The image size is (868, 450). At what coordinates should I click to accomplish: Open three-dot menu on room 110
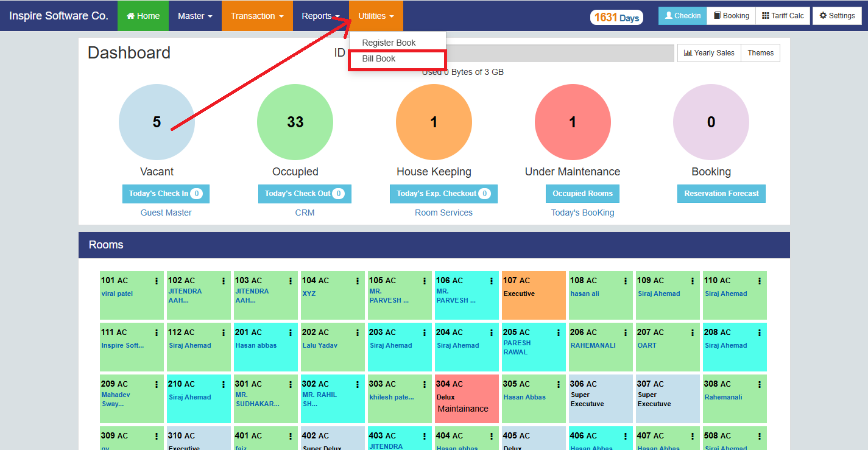[x=760, y=281]
